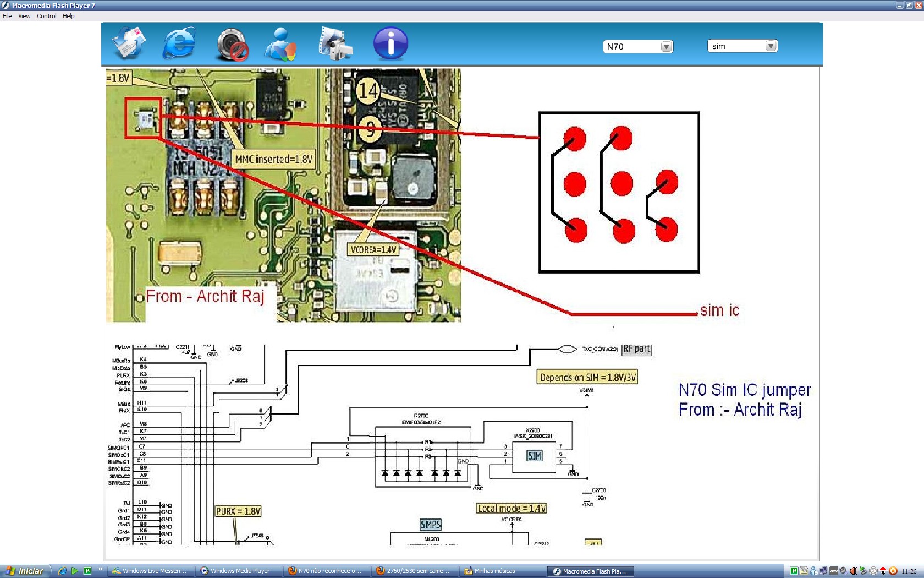Screen dimensions: 924x578
Task: Open the Help menu
Action: pyautogui.click(x=68, y=16)
